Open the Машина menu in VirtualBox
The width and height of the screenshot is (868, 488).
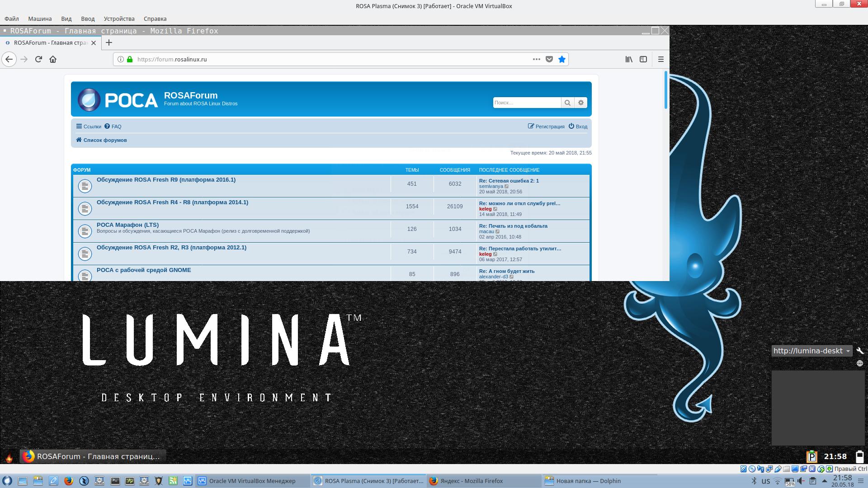point(40,19)
